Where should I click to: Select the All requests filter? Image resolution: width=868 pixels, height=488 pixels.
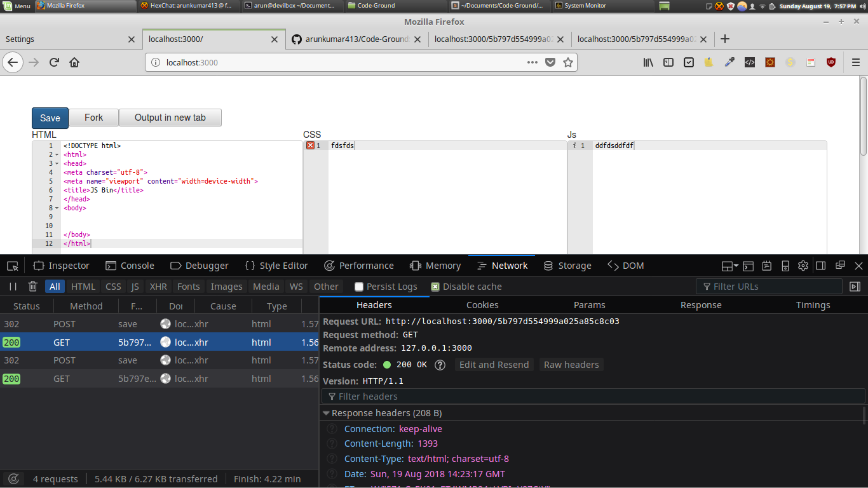point(55,287)
